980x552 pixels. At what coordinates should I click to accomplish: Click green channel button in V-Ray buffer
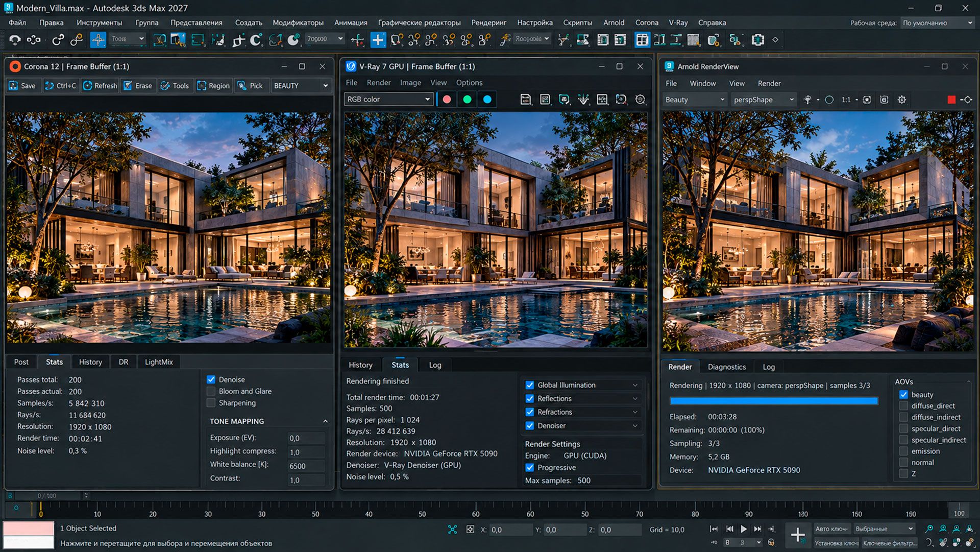pos(467,100)
